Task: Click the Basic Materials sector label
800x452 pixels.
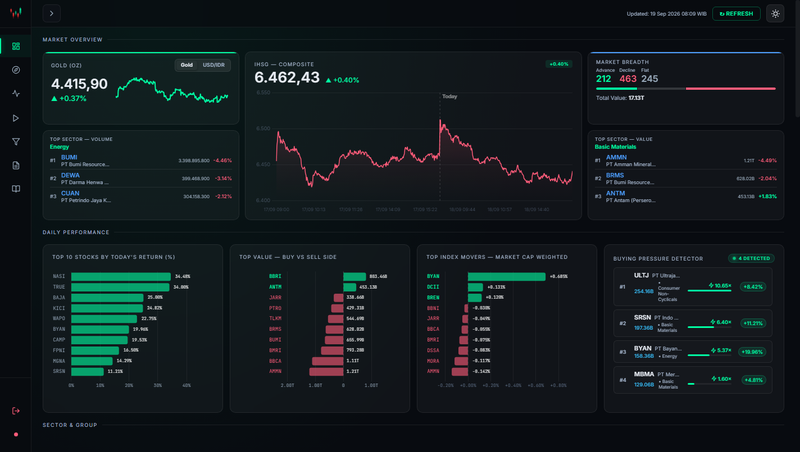Action: (615, 147)
